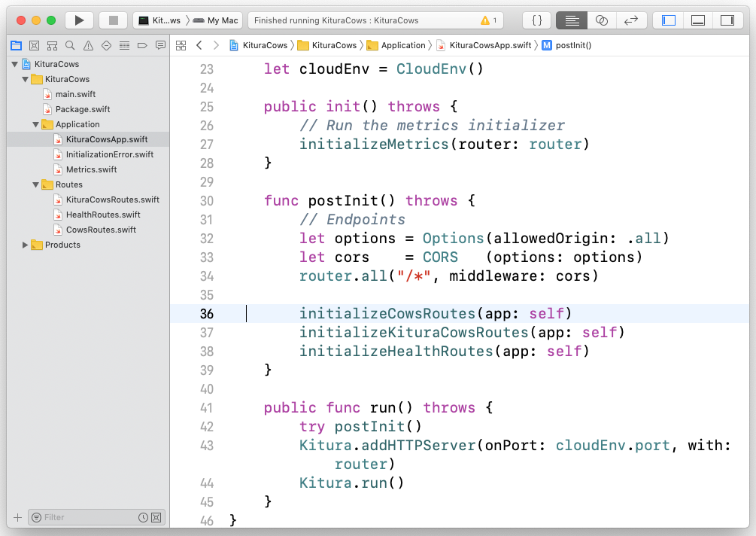Open the Kit...ws scheme selector
Screen dimensions: 756x536
pos(159,20)
